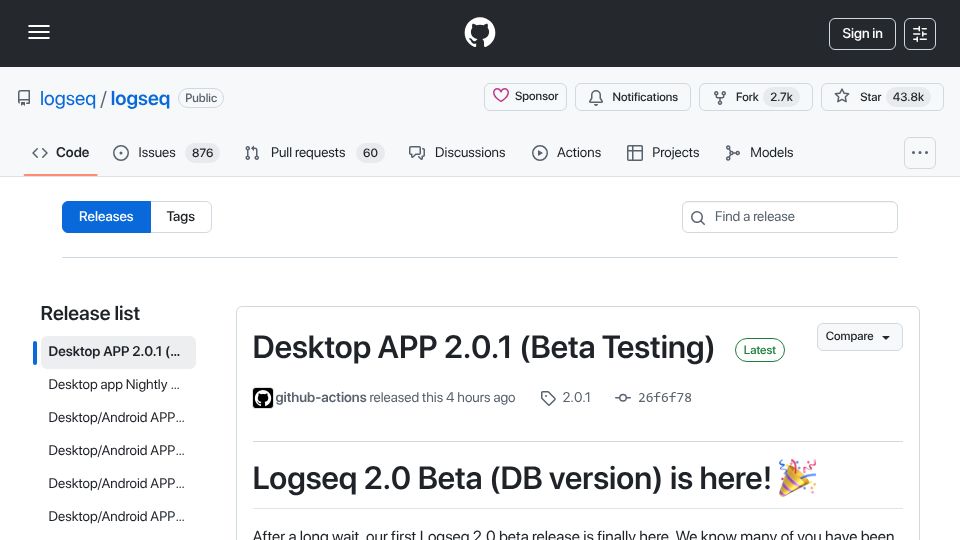Open commit 26f6f78 link
This screenshot has width=960, height=540.
[664, 397]
